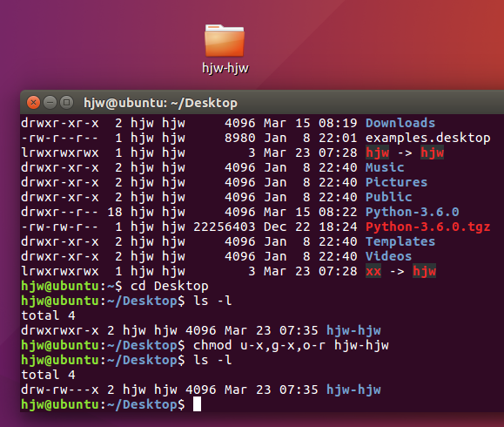Click the Templates directory name
The image size is (504, 427).
pyautogui.click(x=400, y=241)
